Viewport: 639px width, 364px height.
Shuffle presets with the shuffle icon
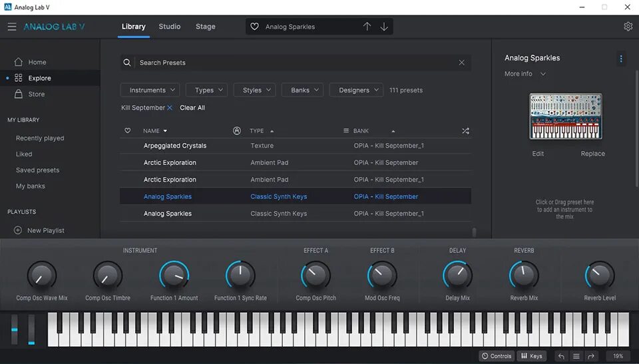(x=465, y=131)
